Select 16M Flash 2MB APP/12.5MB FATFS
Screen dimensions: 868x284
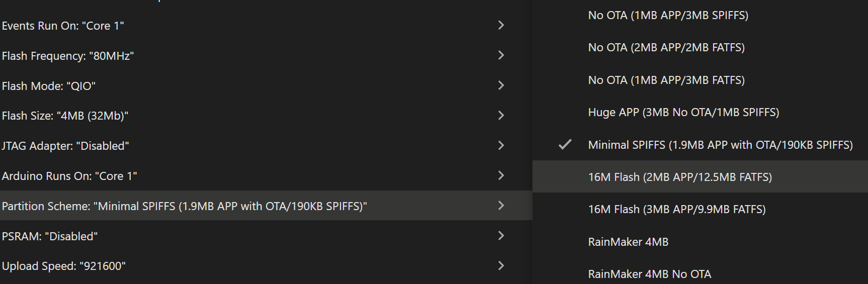pos(680,177)
